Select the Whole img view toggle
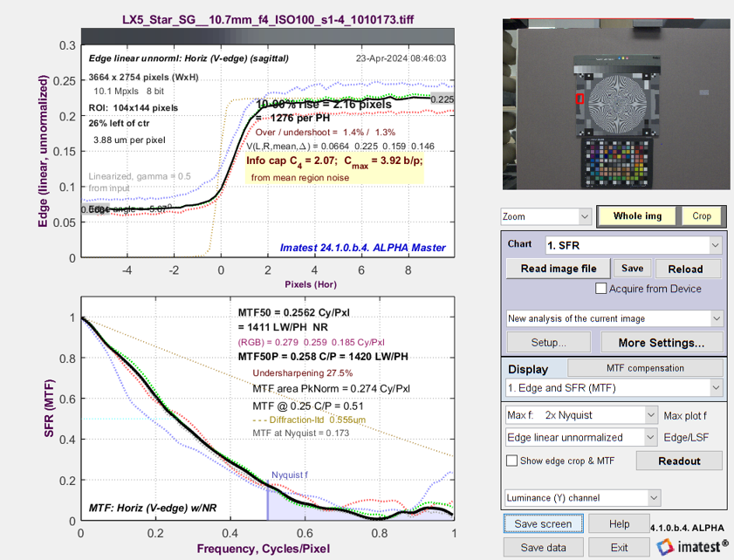 pyautogui.click(x=636, y=215)
